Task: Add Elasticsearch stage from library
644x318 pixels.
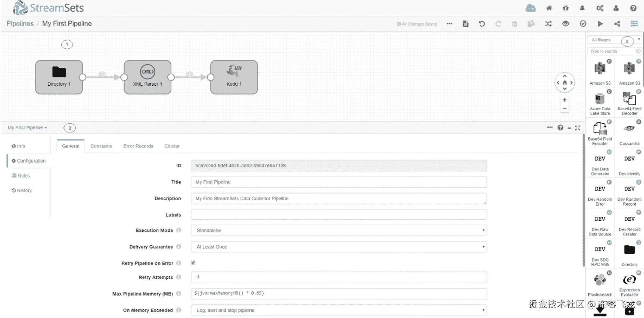Action: (600, 285)
